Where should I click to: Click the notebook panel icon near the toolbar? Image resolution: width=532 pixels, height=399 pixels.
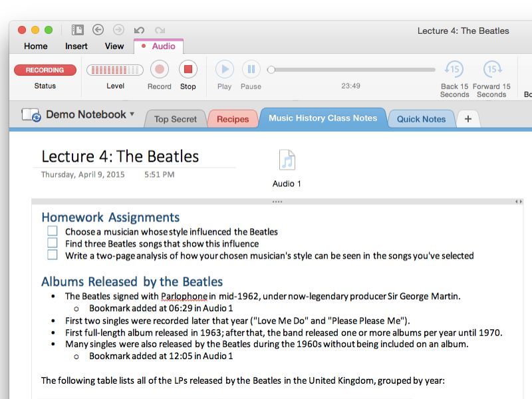click(78, 29)
